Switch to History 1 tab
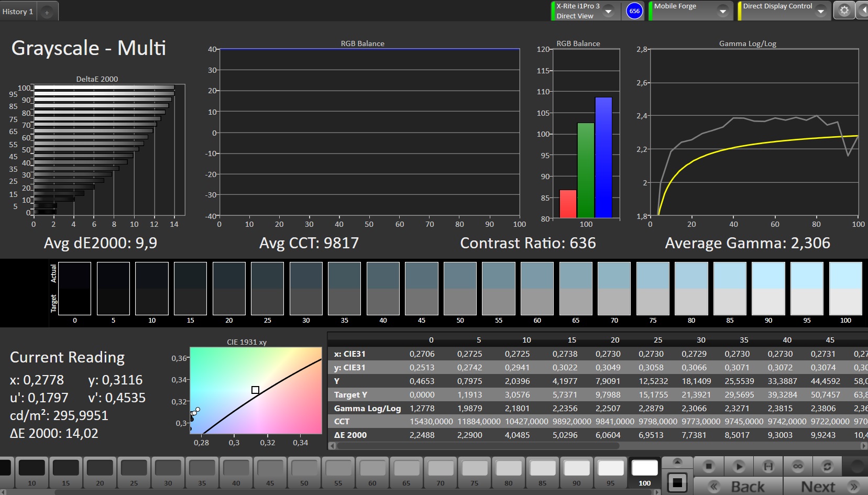The image size is (868, 495). pos(18,12)
